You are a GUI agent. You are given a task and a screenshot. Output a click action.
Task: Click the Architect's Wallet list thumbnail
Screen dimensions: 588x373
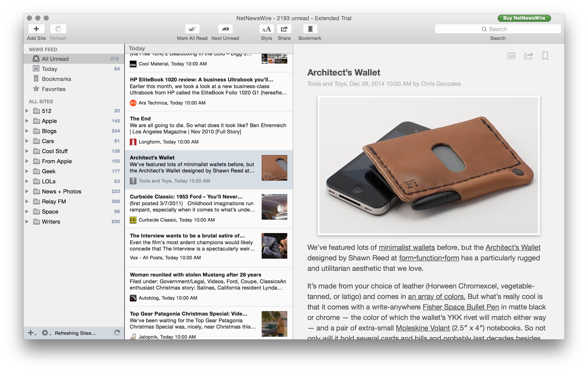tap(274, 168)
